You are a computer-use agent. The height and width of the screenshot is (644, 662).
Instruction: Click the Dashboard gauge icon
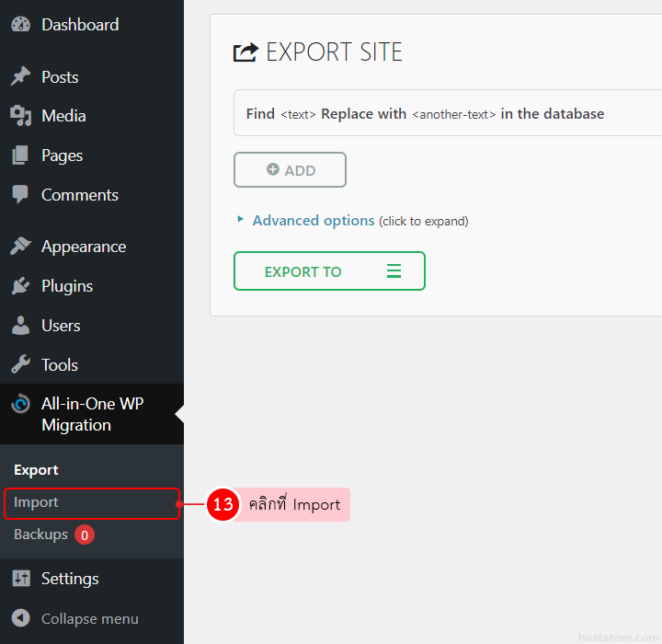click(x=20, y=25)
